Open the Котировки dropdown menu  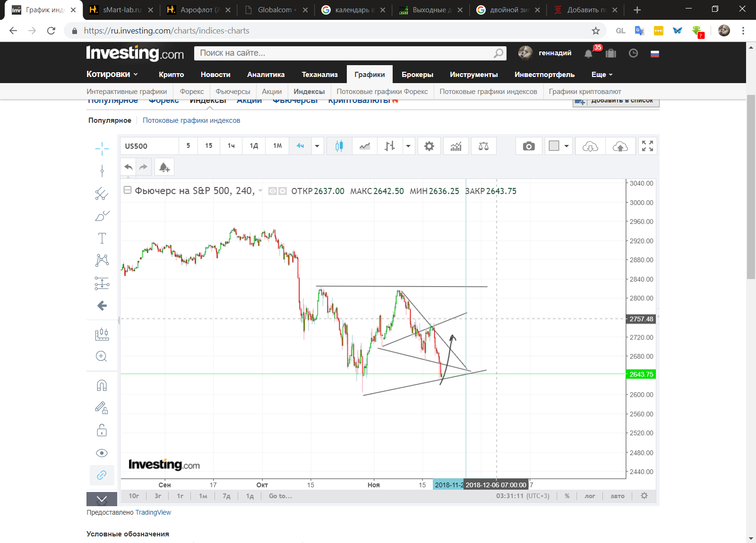click(112, 75)
